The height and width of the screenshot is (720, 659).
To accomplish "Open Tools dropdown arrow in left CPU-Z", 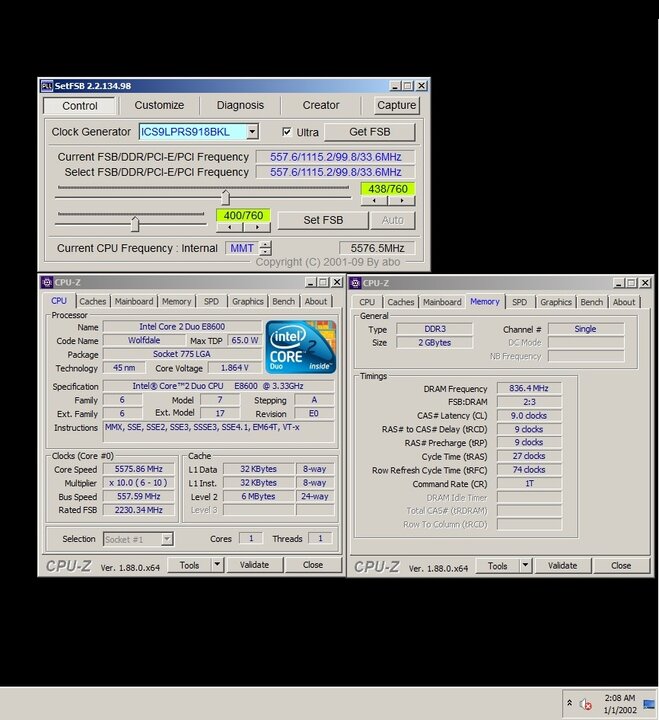I will pyautogui.click(x=218, y=564).
